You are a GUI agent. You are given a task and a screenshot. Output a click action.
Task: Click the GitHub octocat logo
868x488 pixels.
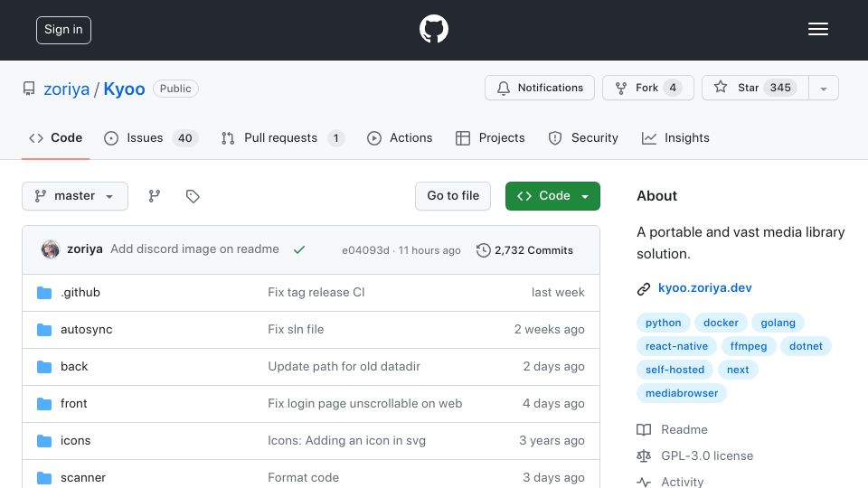[x=433, y=29]
